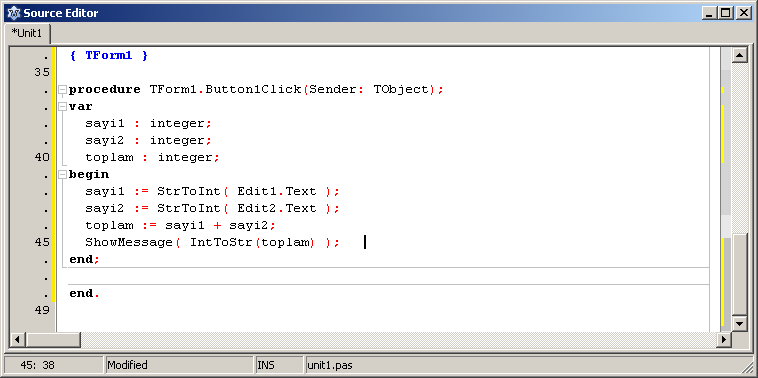The height and width of the screenshot is (378, 758).
Task: Click the Modified status panel
Action: coord(179,365)
